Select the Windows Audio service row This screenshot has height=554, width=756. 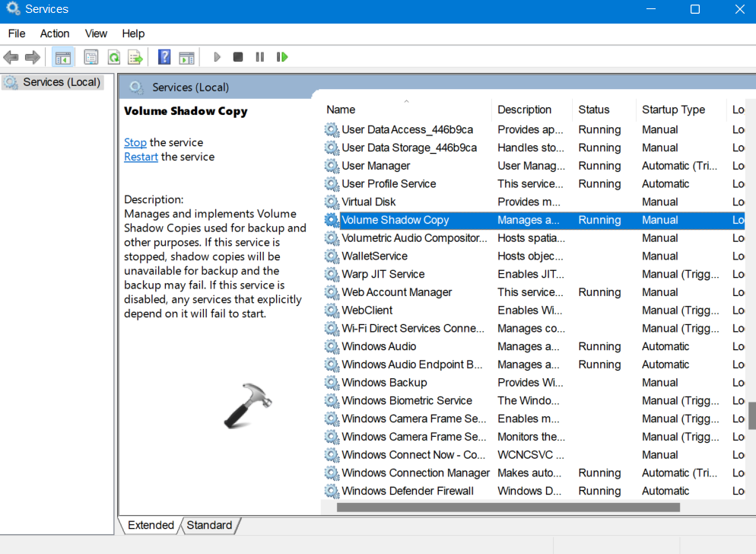[x=379, y=346]
